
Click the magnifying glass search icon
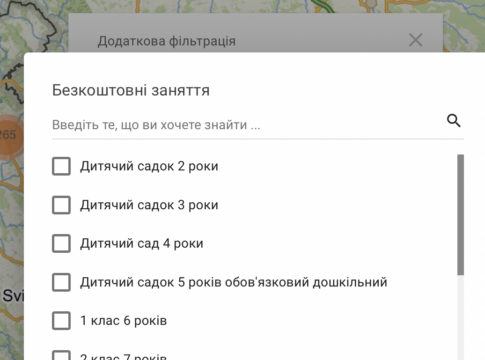pos(454,121)
